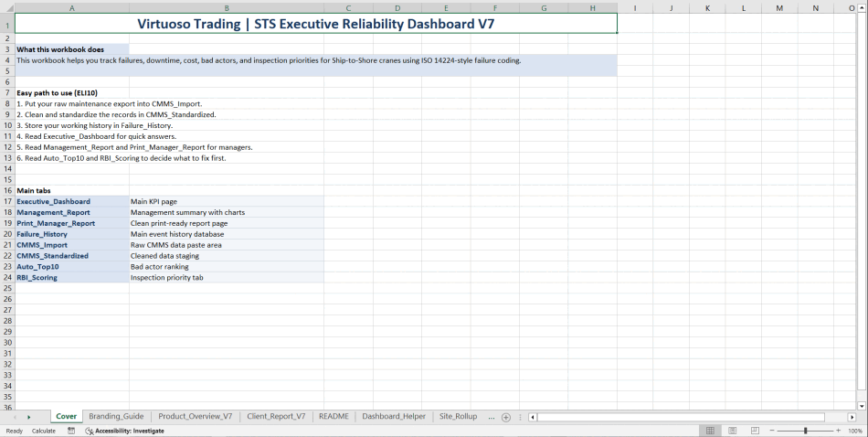Show more sheet tabs via ellipsis
The image size is (868, 437).
[x=492, y=417]
